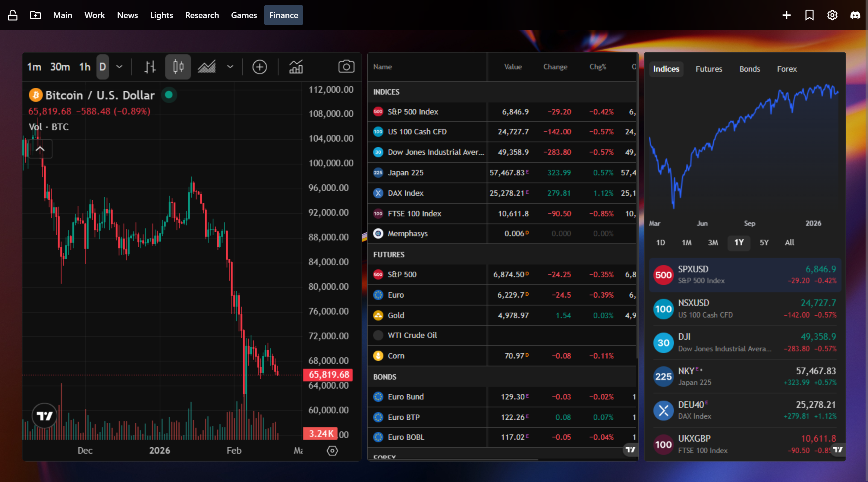Select the 30m chart interval

[60, 67]
